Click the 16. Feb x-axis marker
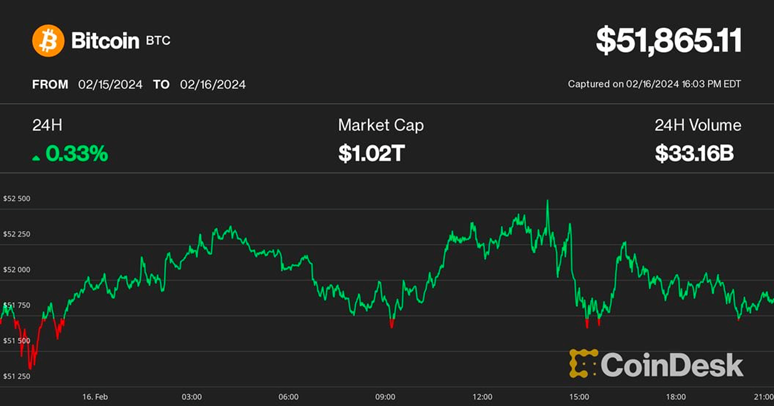Viewport: 774px width, 406px height. pyautogui.click(x=93, y=396)
